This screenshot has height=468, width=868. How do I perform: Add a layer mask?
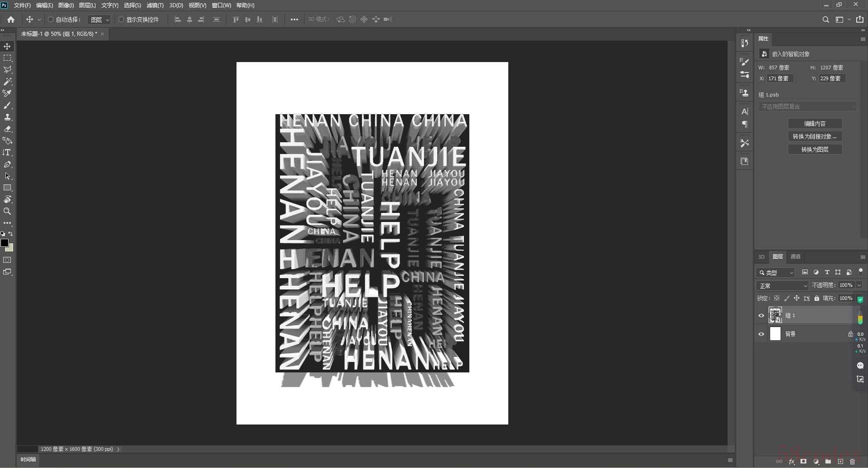[x=804, y=462]
